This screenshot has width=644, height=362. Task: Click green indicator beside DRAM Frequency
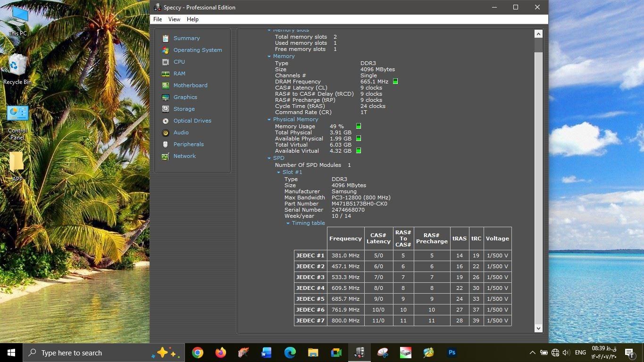[395, 82]
